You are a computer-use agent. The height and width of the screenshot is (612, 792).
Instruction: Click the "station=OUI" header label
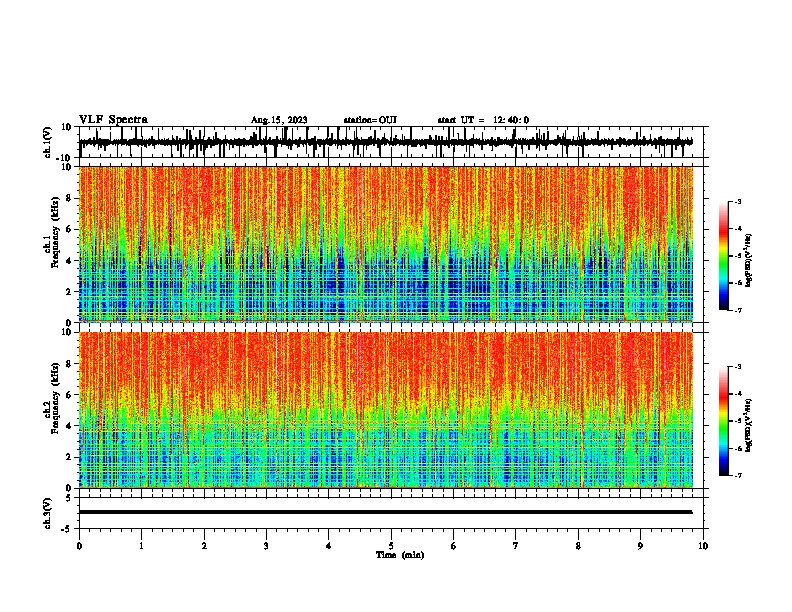(x=370, y=120)
